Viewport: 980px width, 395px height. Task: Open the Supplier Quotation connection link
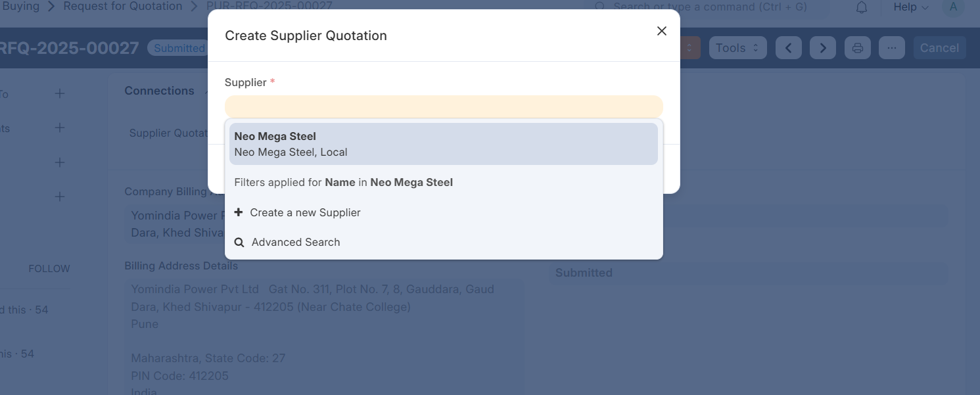[169, 133]
